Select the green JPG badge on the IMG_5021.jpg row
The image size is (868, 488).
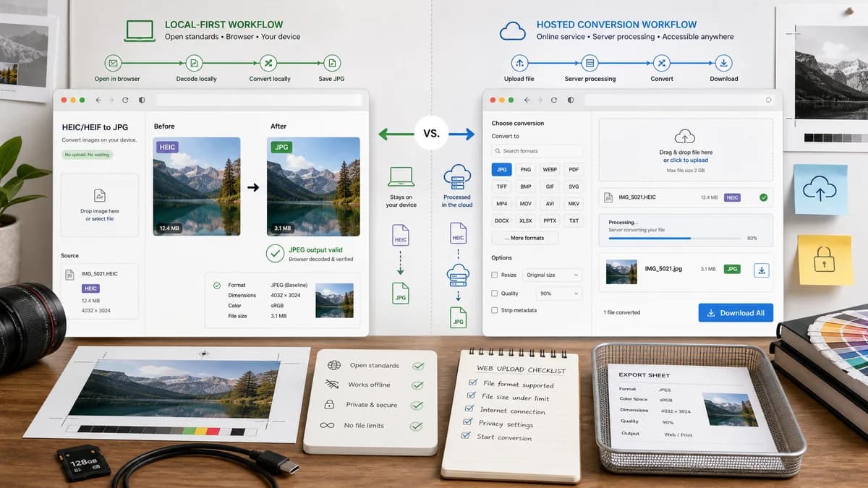click(733, 269)
